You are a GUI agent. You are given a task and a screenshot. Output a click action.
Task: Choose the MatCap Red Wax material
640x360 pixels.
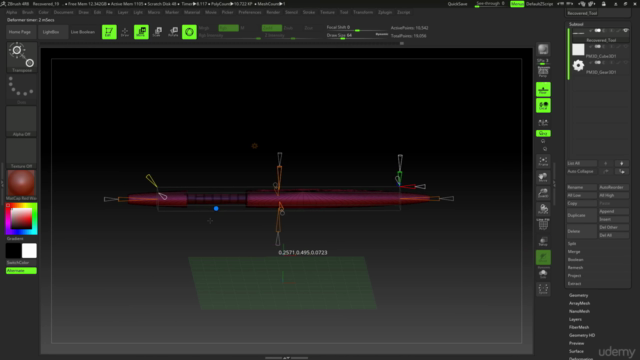[22, 185]
